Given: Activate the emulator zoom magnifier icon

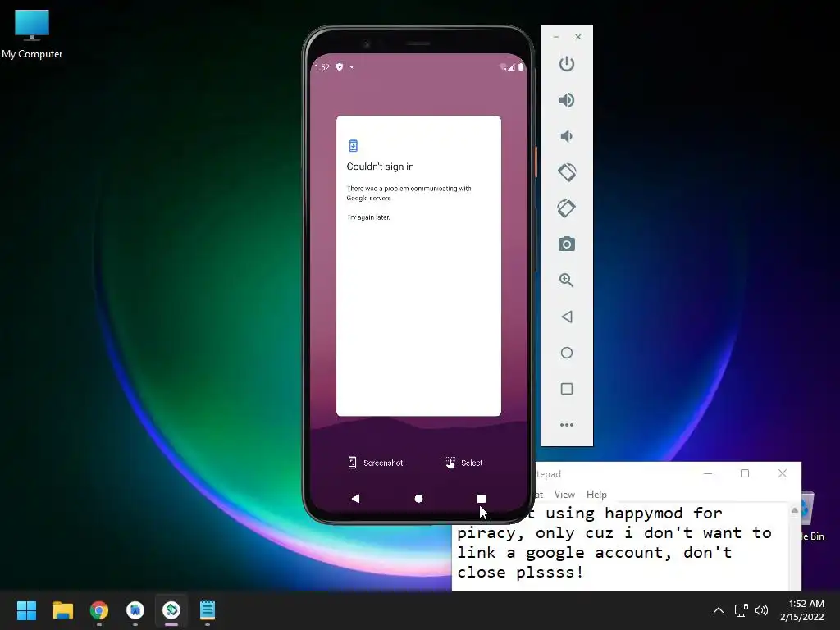Looking at the screenshot, I should (566, 281).
